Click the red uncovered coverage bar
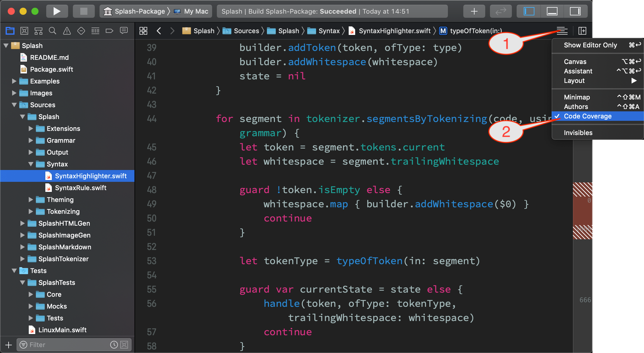 pos(582,211)
